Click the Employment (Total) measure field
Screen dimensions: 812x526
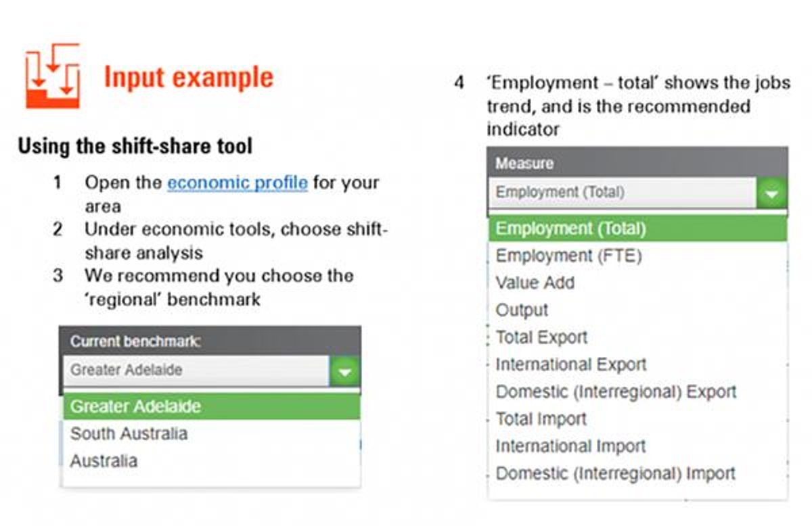[x=623, y=193]
